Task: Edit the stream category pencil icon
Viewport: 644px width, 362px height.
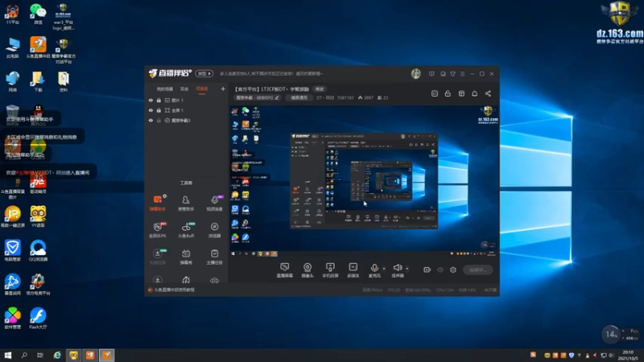Action: point(277,97)
